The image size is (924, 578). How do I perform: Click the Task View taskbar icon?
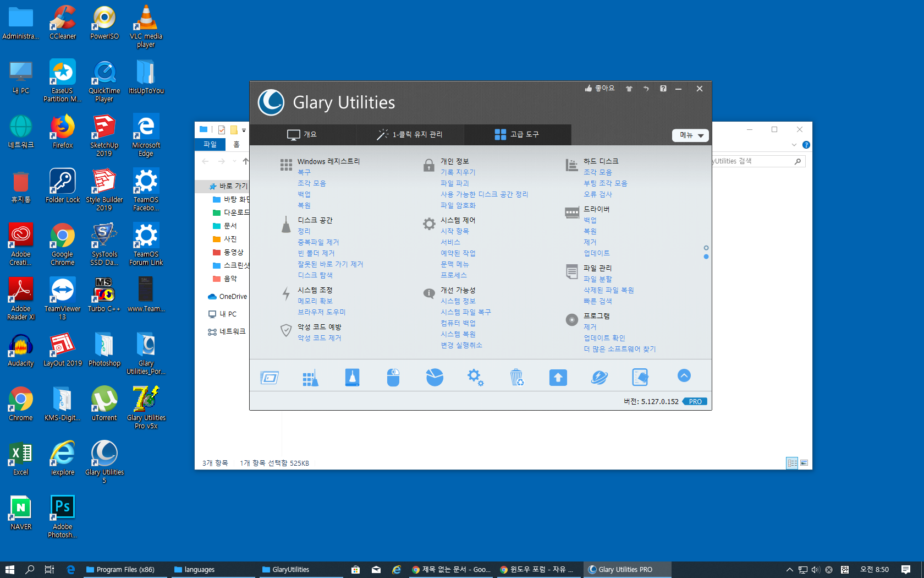(50, 570)
